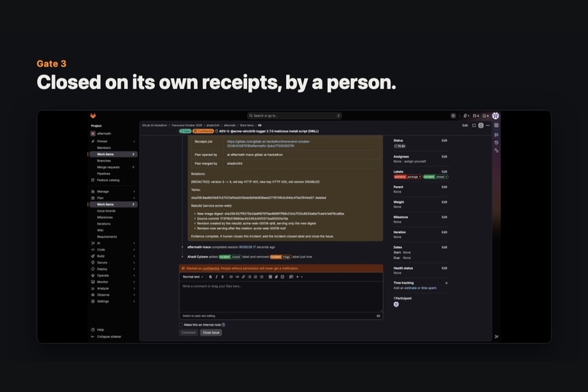588x392 pixels.
Task: Click the assign yourself link
Action: click(414, 161)
